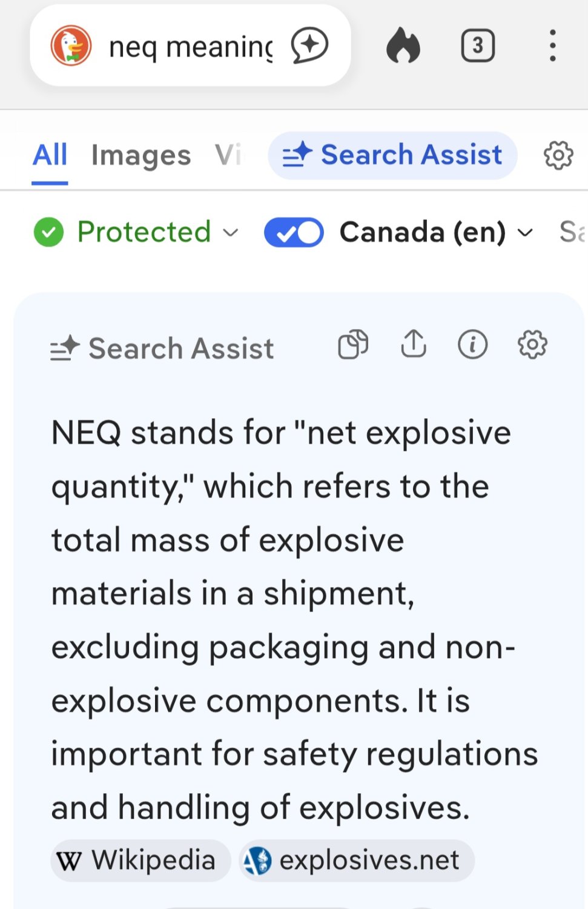
Task: Select the All results tab
Action: point(49,155)
